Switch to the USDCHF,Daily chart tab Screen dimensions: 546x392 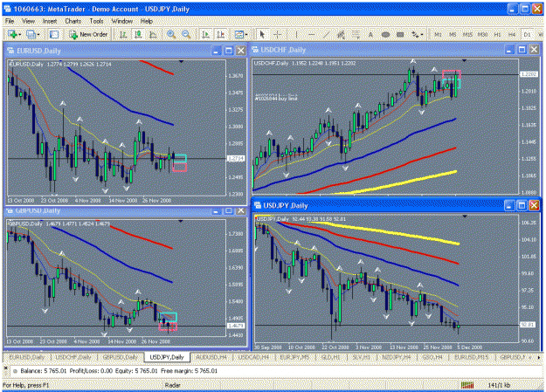[x=73, y=357]
